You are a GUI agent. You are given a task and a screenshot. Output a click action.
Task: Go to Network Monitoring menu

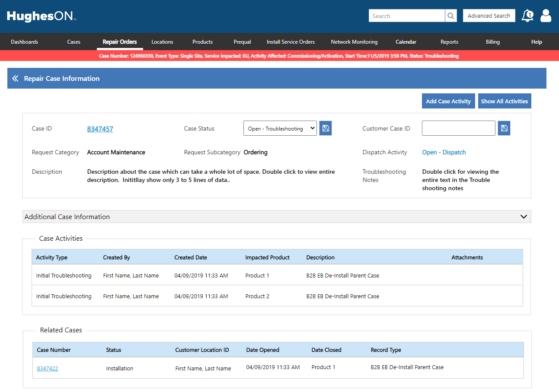click(x=354, y=42)
